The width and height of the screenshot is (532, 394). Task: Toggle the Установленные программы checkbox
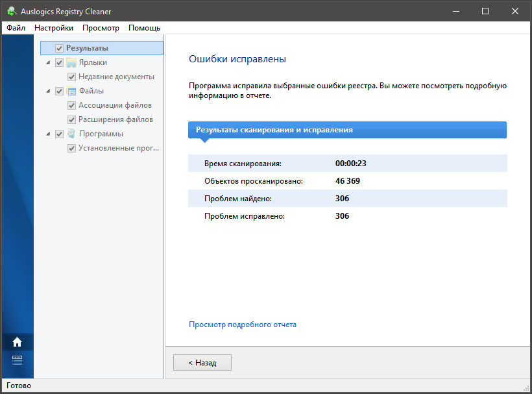click(x=72, y=148)
